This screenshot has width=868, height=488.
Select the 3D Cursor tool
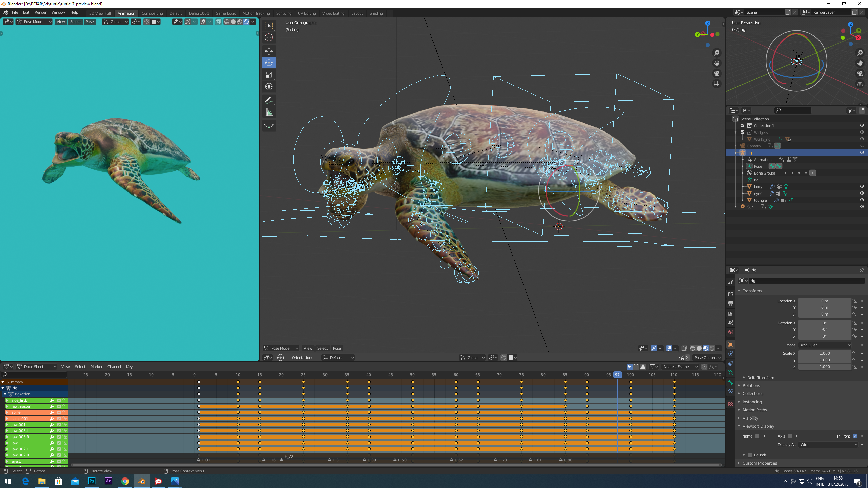pyautogui.click(x=269, y=38)
